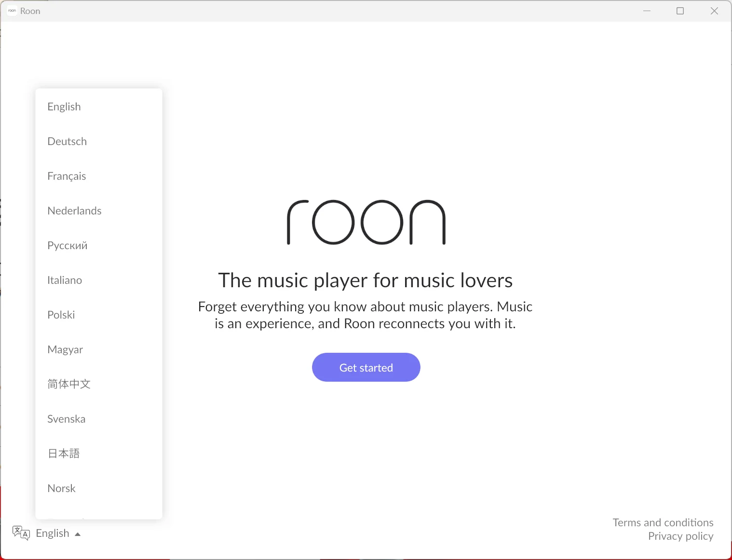Viewport: 732px width, 560px height.
Task: Pick Français as the language
Action: 67,176
